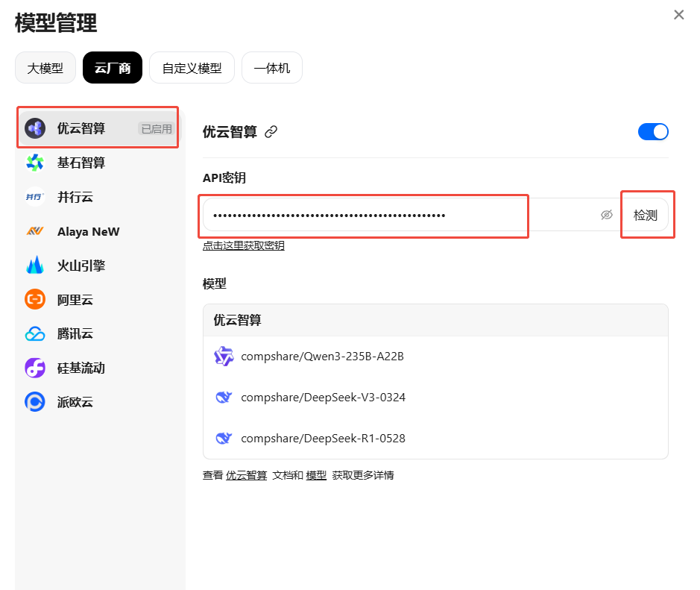This screenshot has height=590, width=700.
Task: Select the 云厂商 tab
Action: click(x=113, y=68)
